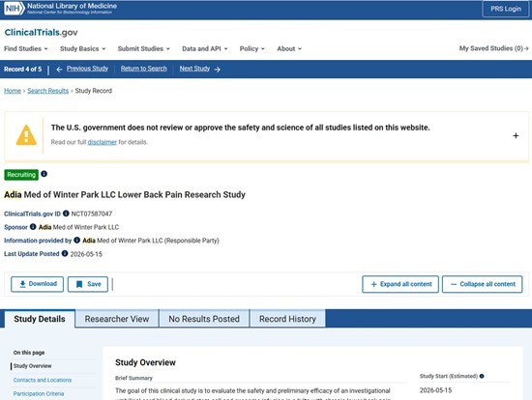Click Expand all content button
Viewport: 532px width, 400px height.
pos(400,284)
